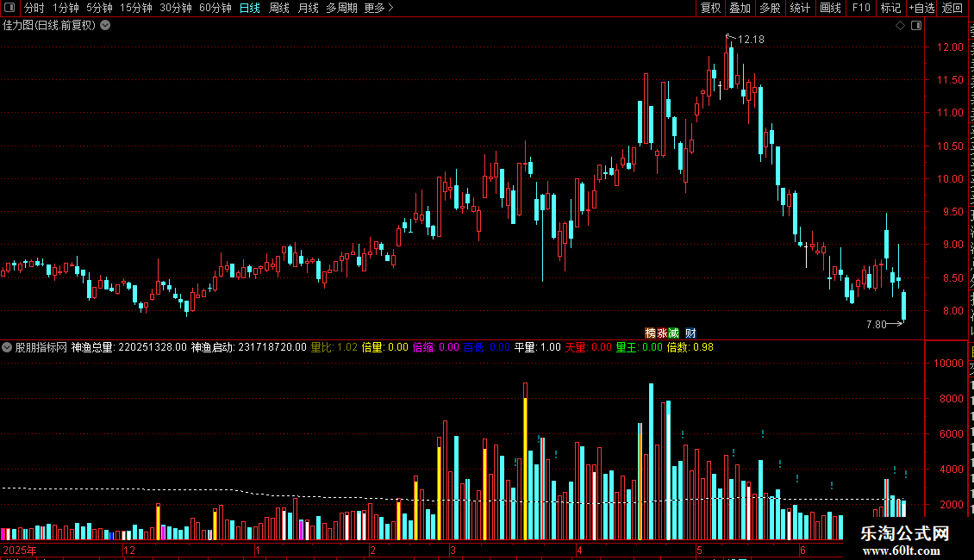Click the diamond icon above the chart
974x560 pixels.
click(900, 26)
